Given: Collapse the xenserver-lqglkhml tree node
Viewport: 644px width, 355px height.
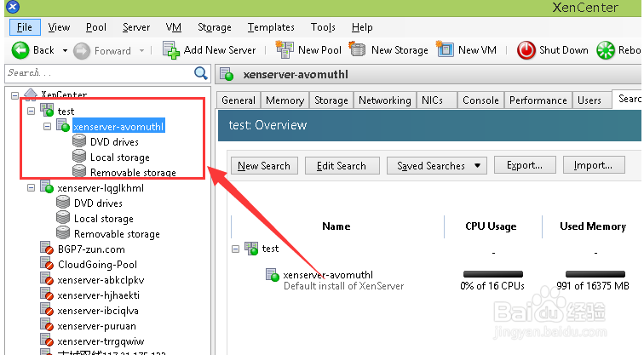Looking at the screenshot, I should click(31, 187).
